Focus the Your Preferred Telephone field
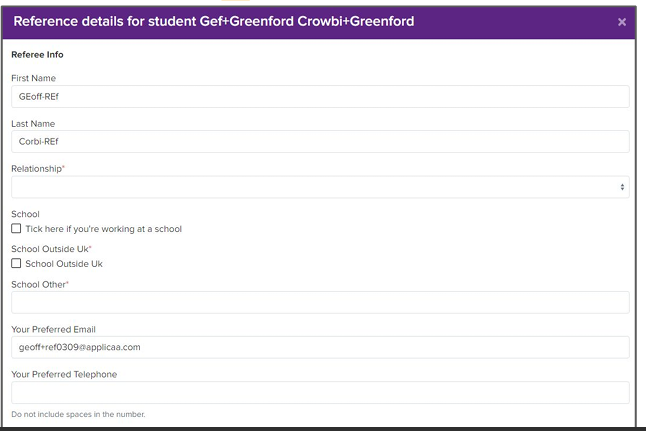 [320, 392]
